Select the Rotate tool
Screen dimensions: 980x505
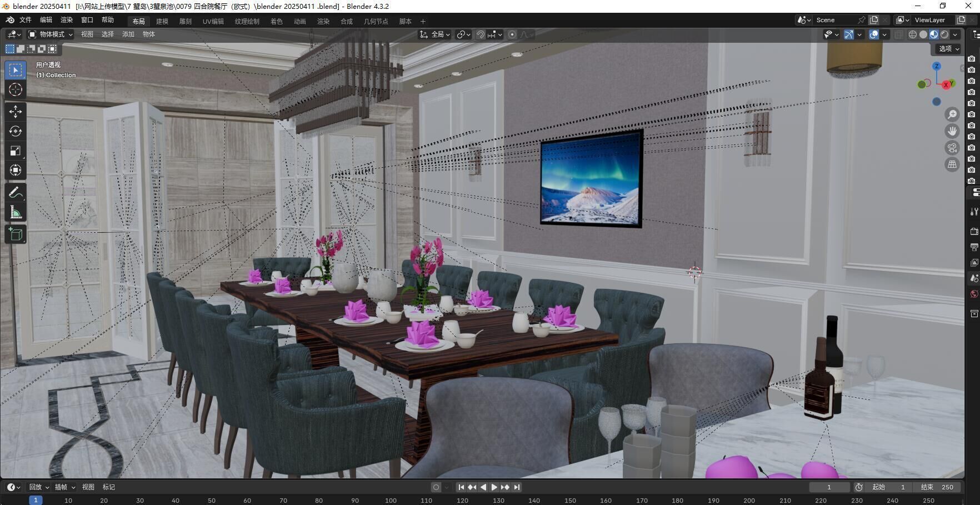point(16,131)
